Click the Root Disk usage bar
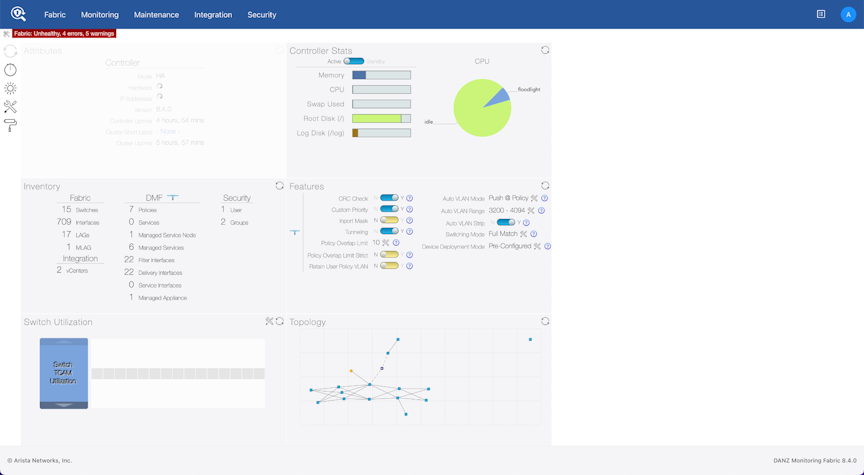Viewport: 864px width, 475px height. pos(381,118)
